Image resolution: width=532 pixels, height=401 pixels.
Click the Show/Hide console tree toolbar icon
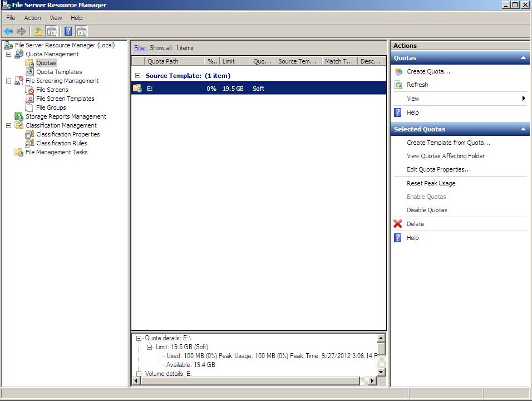(52, 31)
